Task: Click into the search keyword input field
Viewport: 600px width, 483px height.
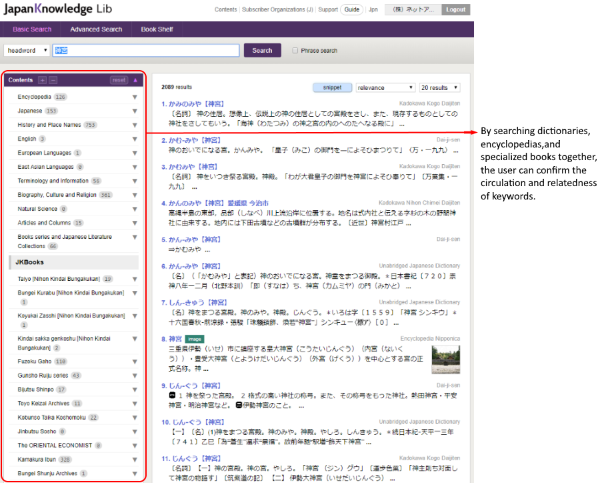Action: pos(145,50)
